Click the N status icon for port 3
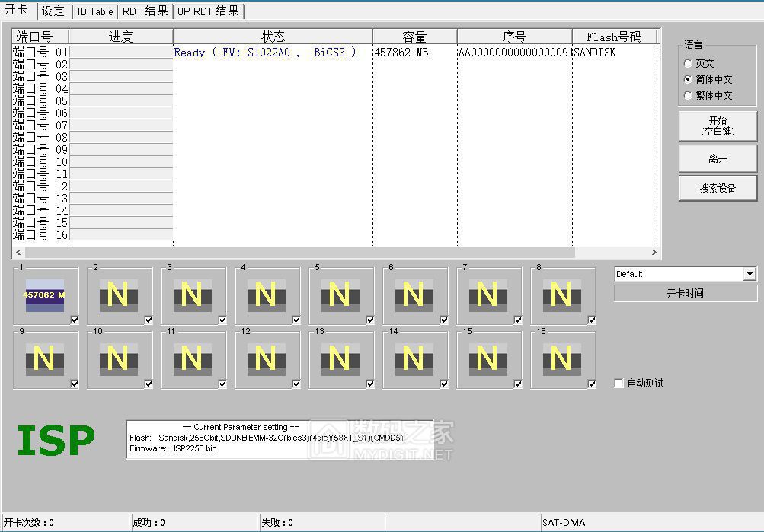 193,295
